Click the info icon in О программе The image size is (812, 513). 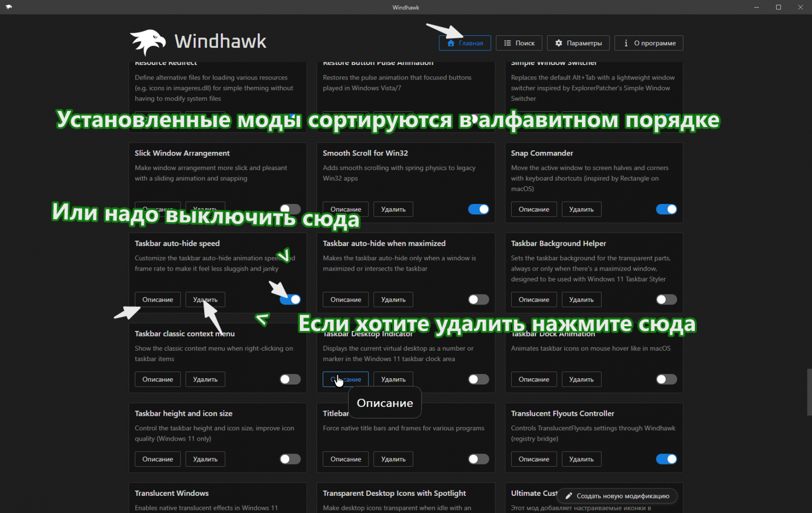[626, 43]
